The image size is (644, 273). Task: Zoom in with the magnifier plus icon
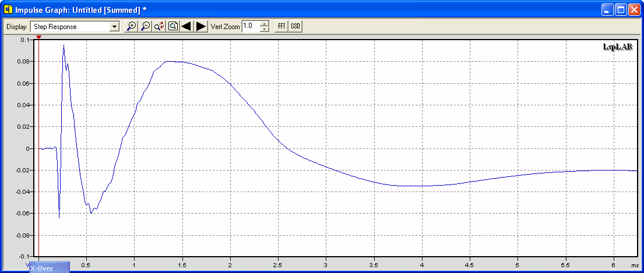click(x=131, y=27)
